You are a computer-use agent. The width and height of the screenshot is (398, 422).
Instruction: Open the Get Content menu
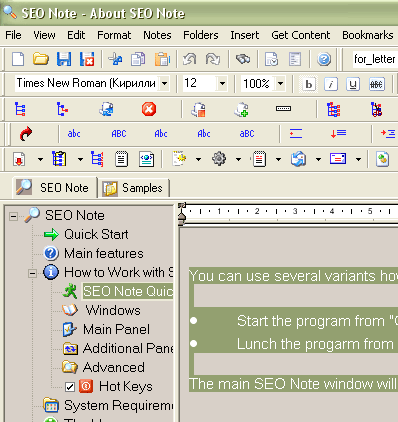click(x=300, y=35)
